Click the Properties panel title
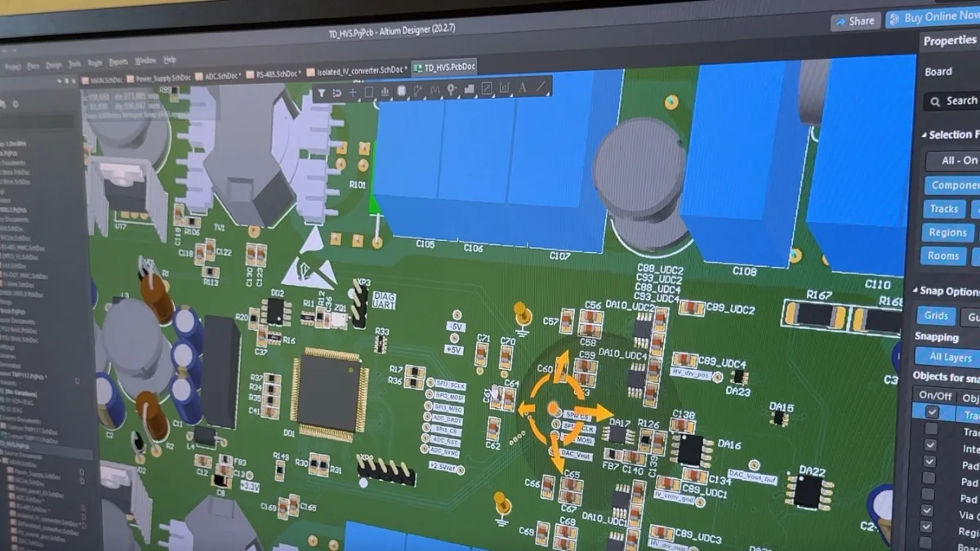980x551 pixels. (950, 41)
